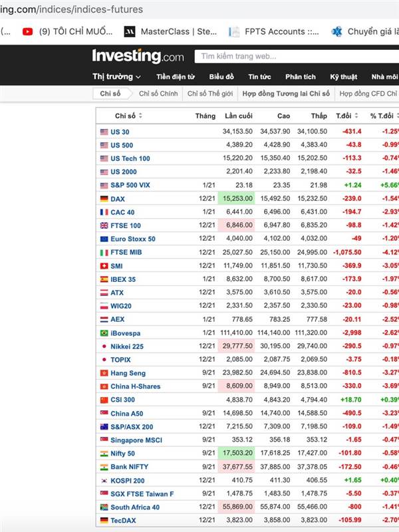Viewport: 399px width, 532px height.
Task: Open the Chuyển giá bookmark icon
Action: pyautogui.click(x=336, y=31)
